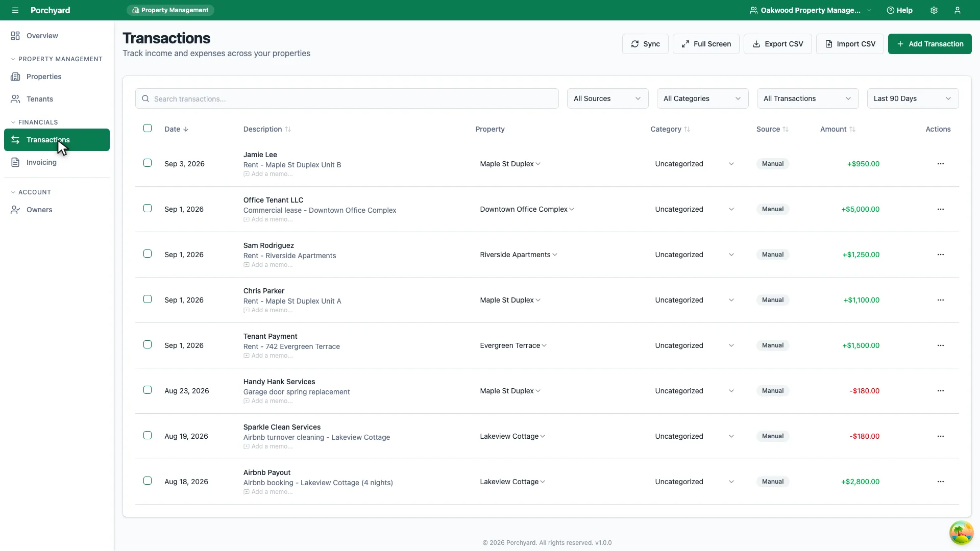Open the Last 90 Days dropdown

(913, 98)
